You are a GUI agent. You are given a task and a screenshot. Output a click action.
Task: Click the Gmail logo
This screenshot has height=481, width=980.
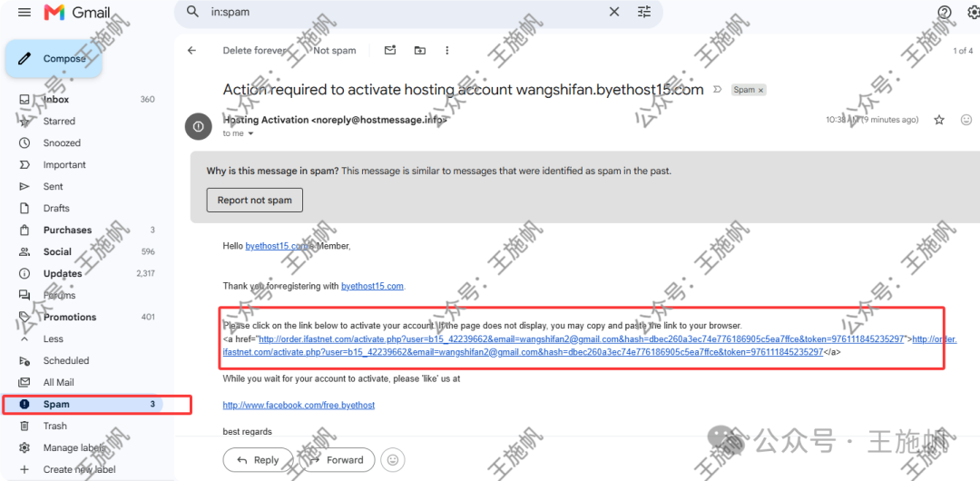click(x=75, y=12)
